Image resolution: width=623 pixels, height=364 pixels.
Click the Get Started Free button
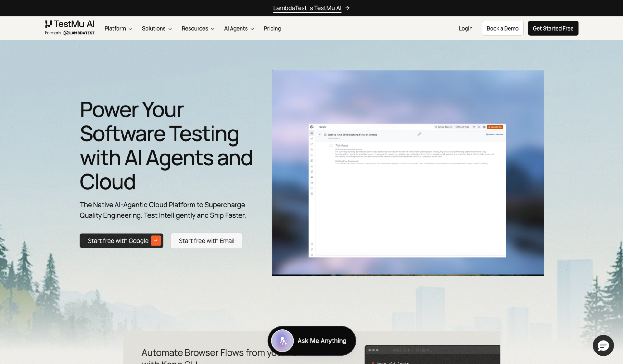click(x=553, y=28)
